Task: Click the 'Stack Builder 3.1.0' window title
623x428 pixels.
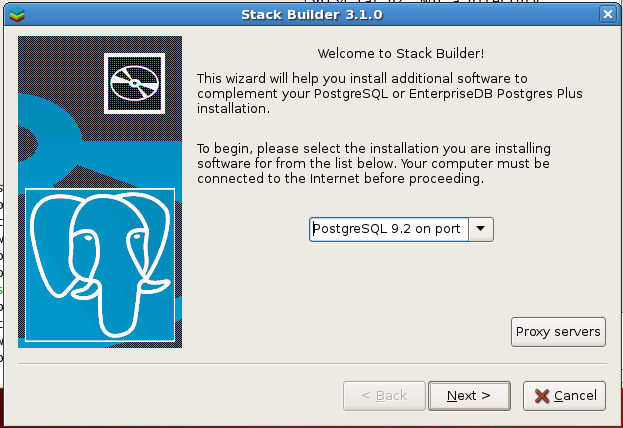Action: (312, 15)
